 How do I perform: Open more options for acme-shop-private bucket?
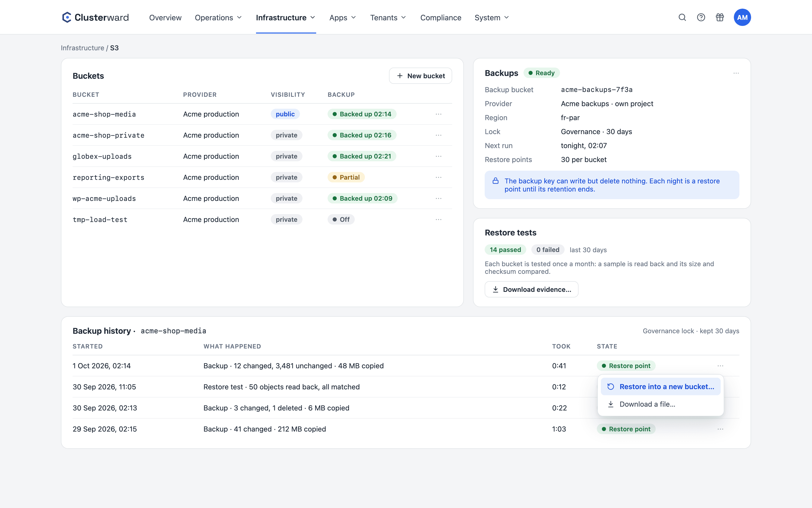click(438, 135)
